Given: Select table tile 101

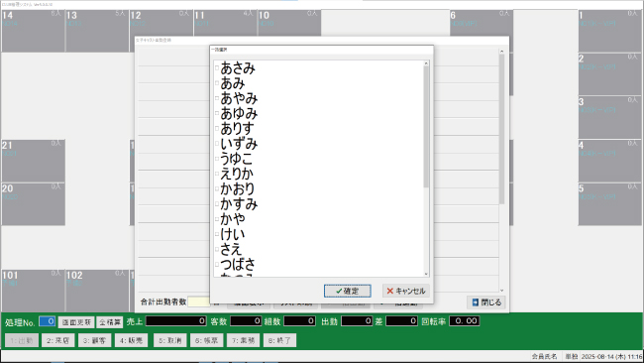Looking at the screenshot, I should [33, 291].
